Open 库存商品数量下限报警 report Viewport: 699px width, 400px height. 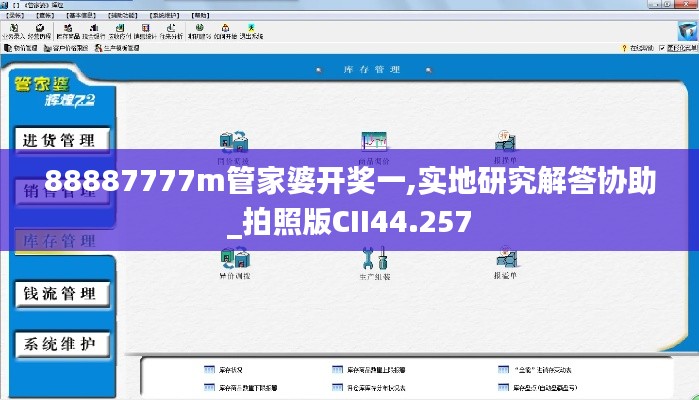[x=240, y=386]
